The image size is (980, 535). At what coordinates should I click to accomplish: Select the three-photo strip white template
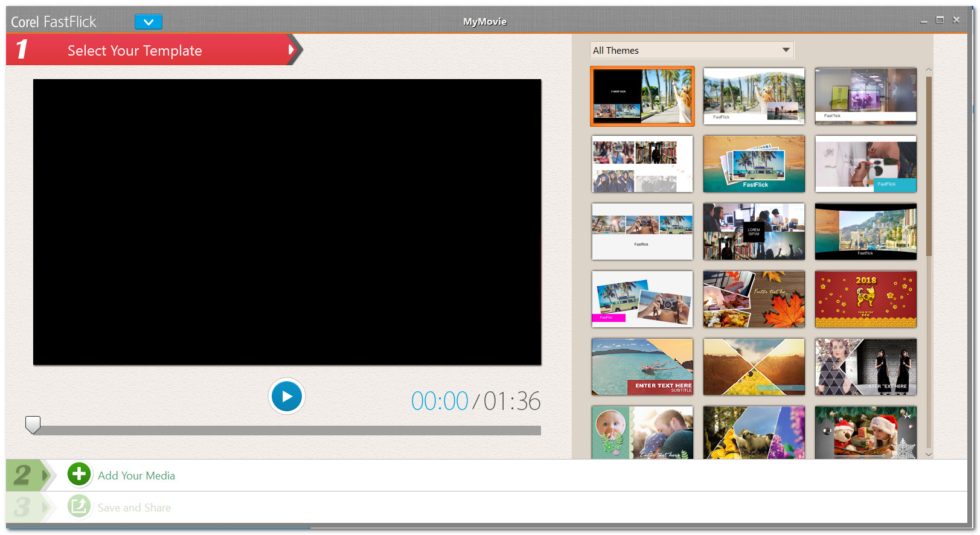click(x=642, y=232)
